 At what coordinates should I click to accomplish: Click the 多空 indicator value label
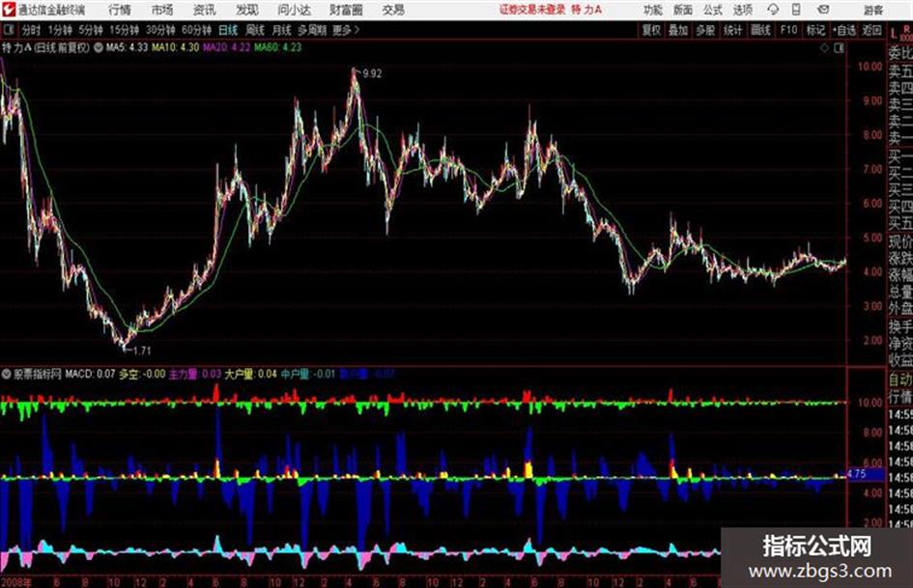142,374
